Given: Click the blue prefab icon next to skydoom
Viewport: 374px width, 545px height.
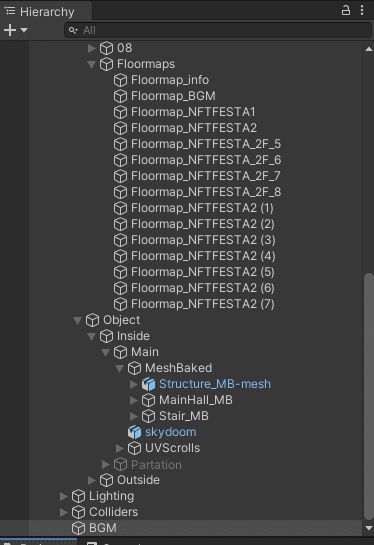Looking at the screenshot, I should tap(135, 432).
